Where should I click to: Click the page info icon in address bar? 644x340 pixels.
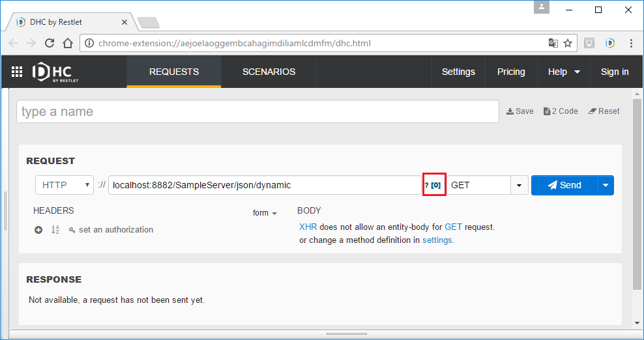89,43
